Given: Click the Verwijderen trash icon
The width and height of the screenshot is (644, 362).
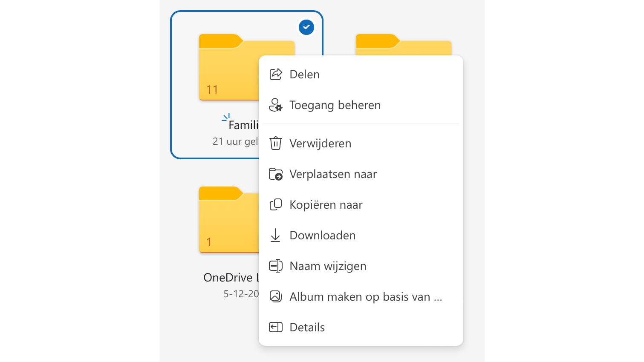Looking at the screenshot, I should tap(276, 143).
